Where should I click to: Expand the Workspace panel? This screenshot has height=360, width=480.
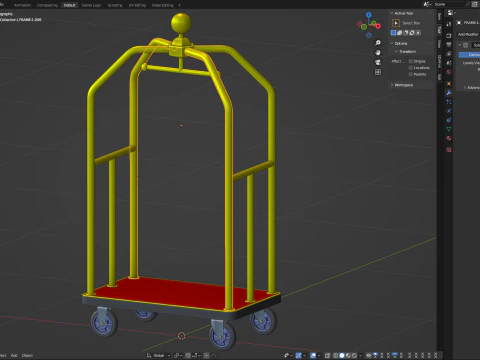pyautogui.click(x=392, y=85)
